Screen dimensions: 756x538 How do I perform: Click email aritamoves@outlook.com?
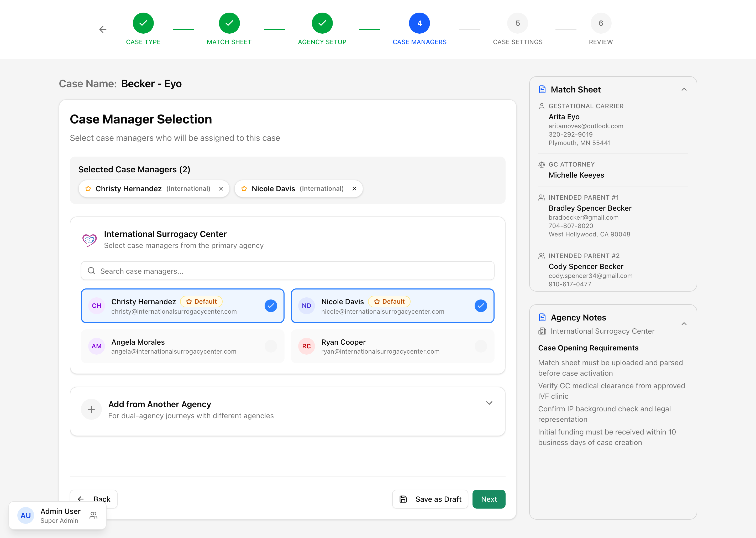586,126
